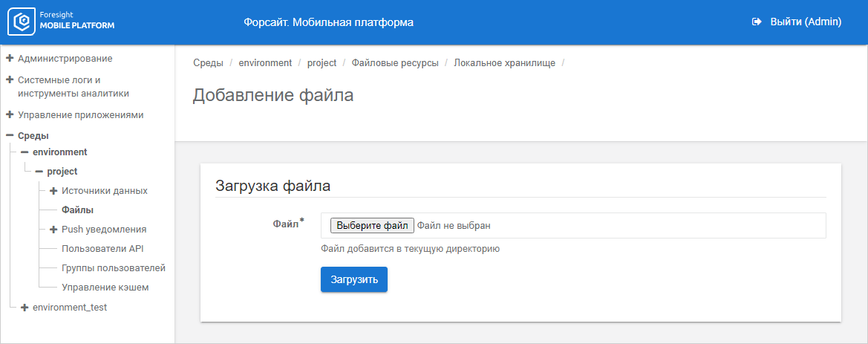Collapse the project tree node
Screen dimensions: 868x344
coord(39,172)
